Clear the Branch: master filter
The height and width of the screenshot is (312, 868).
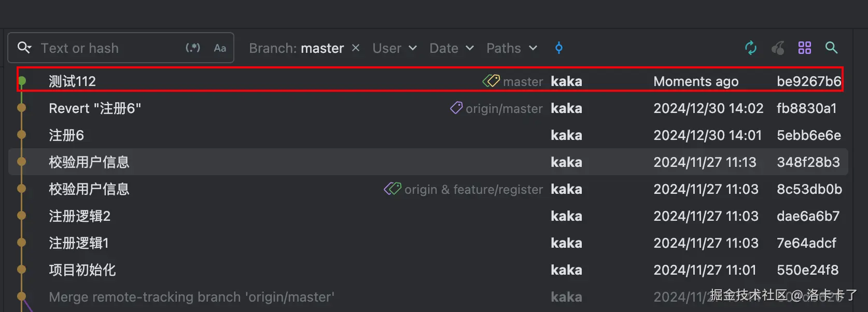[x=356, y=48]
